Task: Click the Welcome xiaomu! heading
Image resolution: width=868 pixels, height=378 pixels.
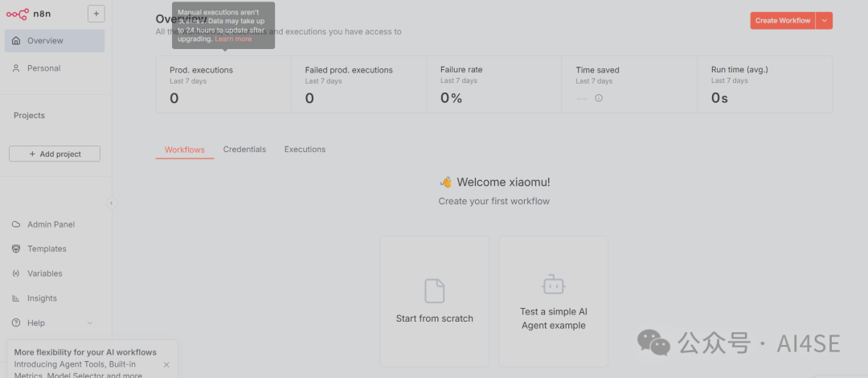Action: point(494,182)
